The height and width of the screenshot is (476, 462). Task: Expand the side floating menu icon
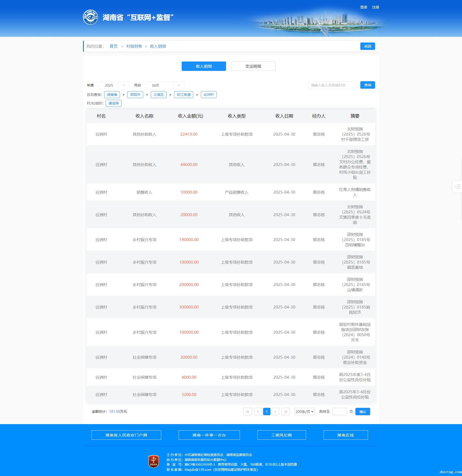[x=457, y=186]
